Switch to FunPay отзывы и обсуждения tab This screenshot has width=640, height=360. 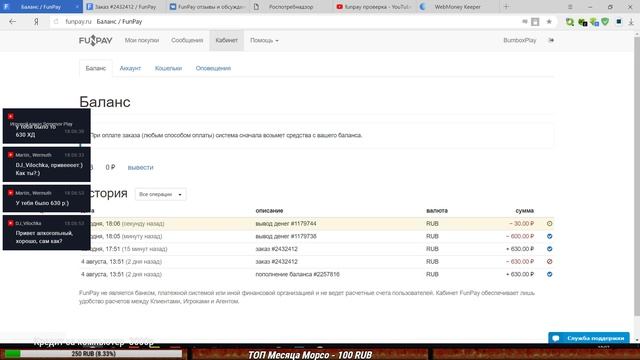208,7
